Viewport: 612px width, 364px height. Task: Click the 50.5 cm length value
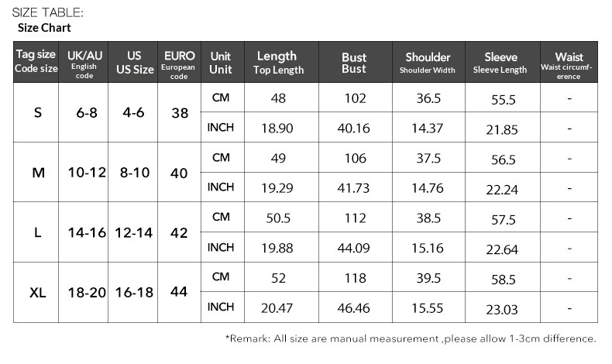[x=277, y=218]
